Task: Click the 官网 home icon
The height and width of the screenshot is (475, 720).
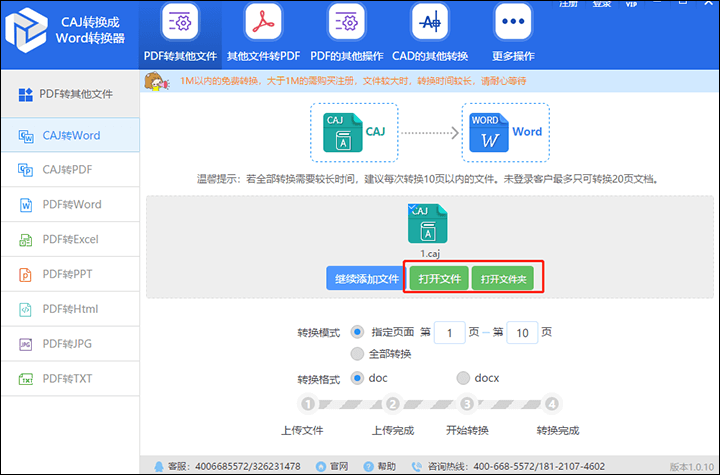Action: click(321, 467)
